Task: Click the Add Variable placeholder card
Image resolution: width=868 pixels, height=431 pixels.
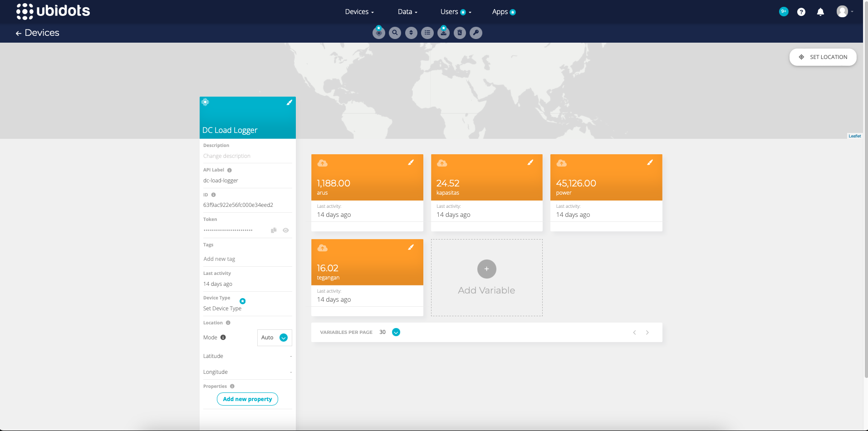Action: 487,278
